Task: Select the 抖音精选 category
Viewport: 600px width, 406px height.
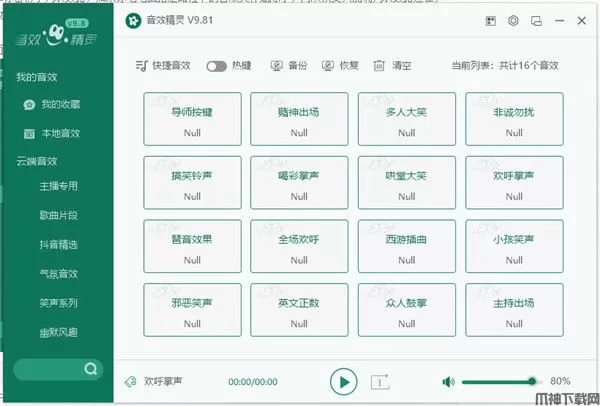Action: [59, 245]
